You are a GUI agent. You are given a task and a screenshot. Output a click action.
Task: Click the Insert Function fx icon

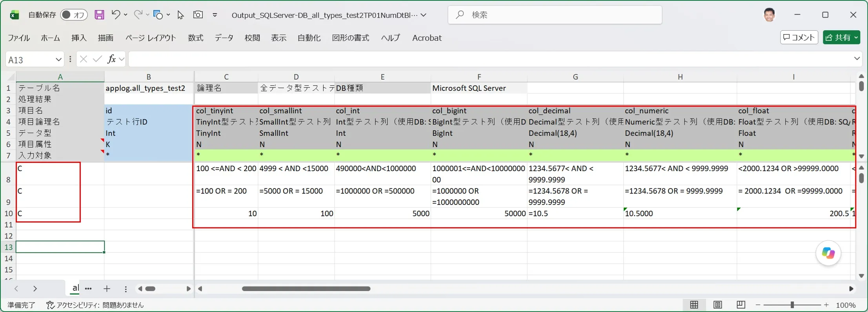pyautogui.click(x=112, y=59)
